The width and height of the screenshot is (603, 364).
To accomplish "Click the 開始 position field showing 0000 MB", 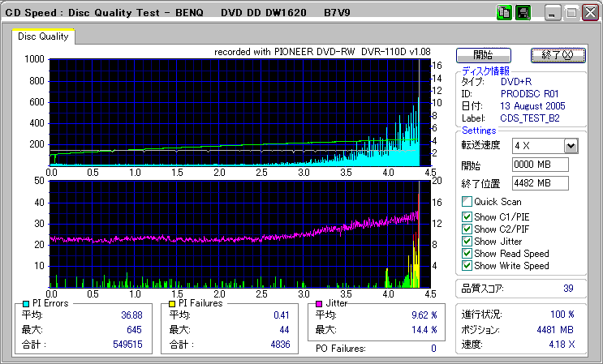I will (540, 165).
